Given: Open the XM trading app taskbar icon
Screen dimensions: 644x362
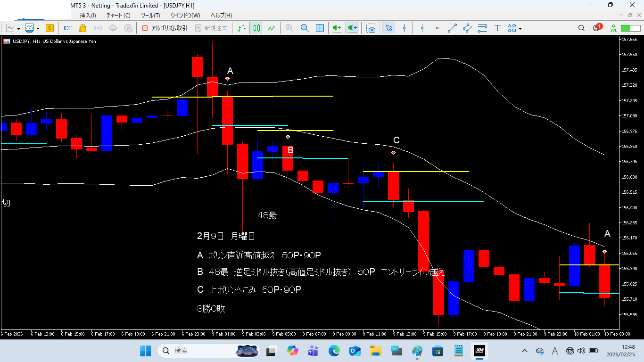Looking at the screenshot, I should pos(480,351).
